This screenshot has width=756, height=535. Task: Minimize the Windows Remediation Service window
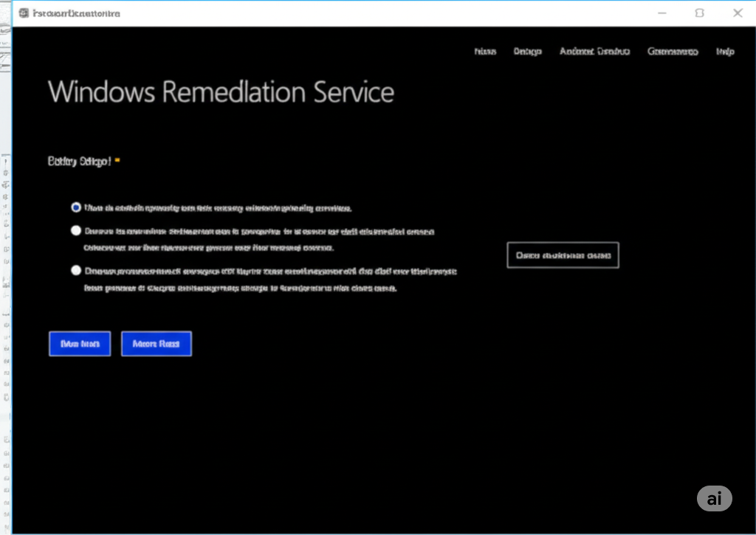(x=662, y=13)
